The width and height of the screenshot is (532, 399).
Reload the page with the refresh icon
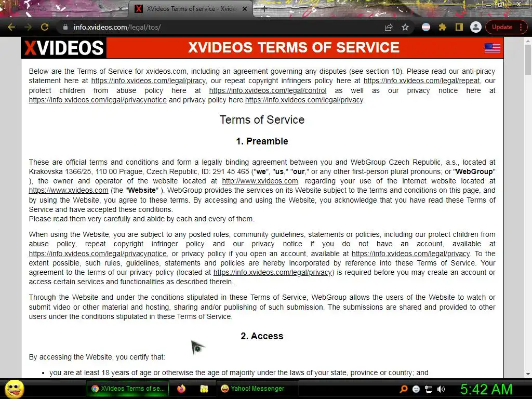pos(45,27)
